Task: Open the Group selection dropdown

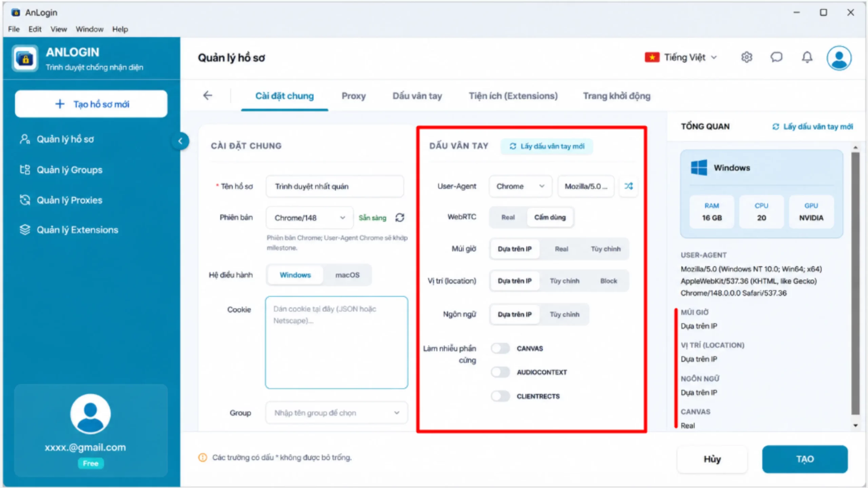Action: point(337,413)
